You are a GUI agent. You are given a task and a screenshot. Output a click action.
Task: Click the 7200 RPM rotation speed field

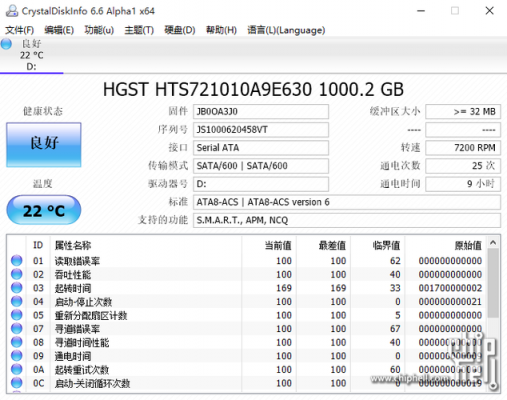pos(463,148)
